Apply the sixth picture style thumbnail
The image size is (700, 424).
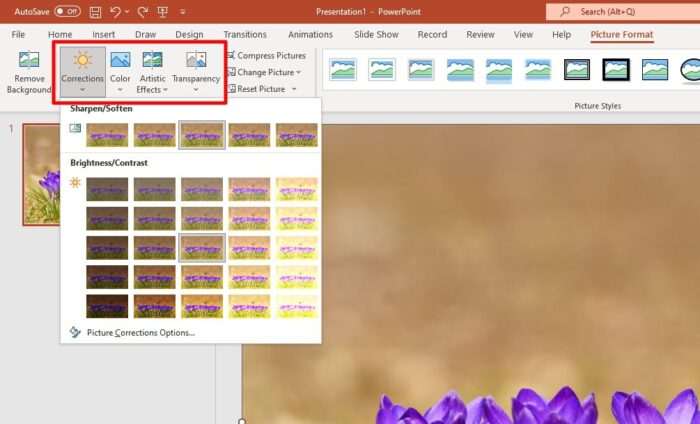[538, 70]
